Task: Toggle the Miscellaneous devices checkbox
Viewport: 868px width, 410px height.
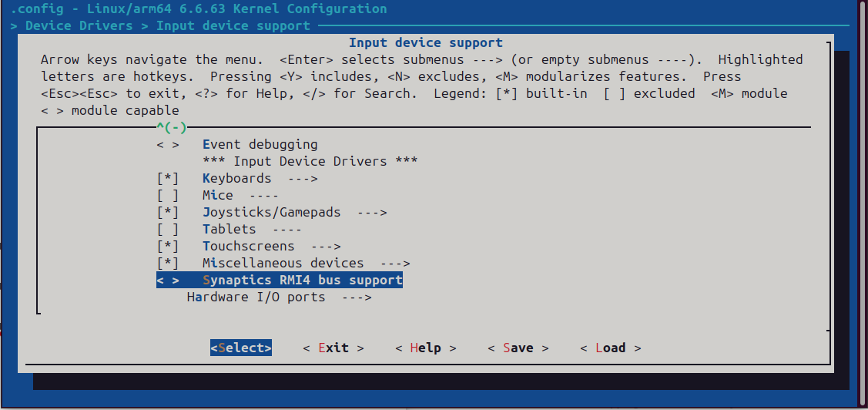Action: point(168,263)
